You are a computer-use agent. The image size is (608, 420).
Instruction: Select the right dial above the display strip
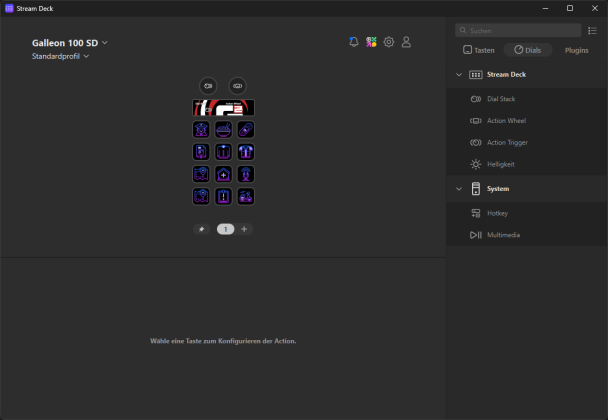point(237,86)
